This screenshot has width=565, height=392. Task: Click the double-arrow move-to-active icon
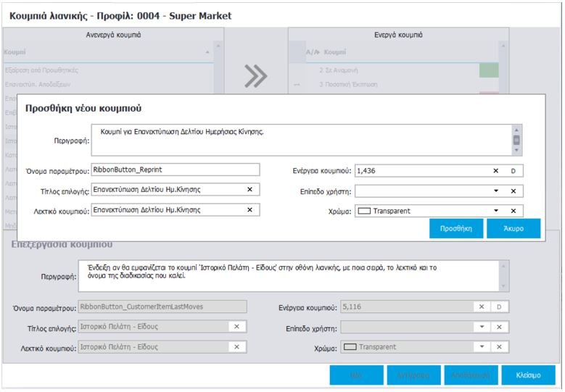coord(256,75)
